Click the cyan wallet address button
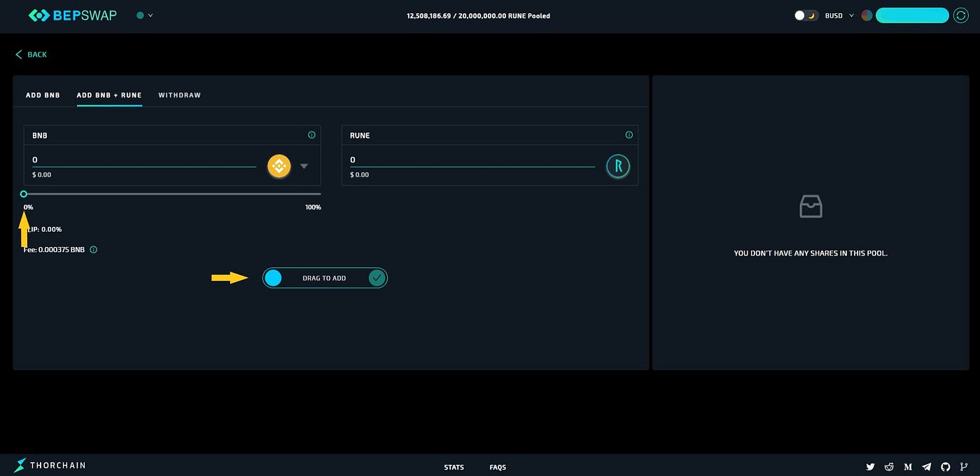The image size is (980, 476). (x=912, y=15)
